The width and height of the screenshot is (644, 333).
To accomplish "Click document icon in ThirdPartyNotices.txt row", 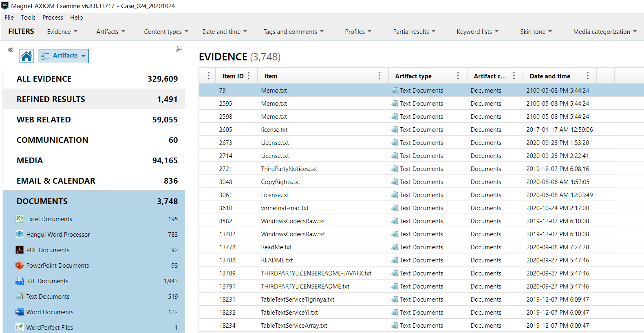I will [395, 169].
